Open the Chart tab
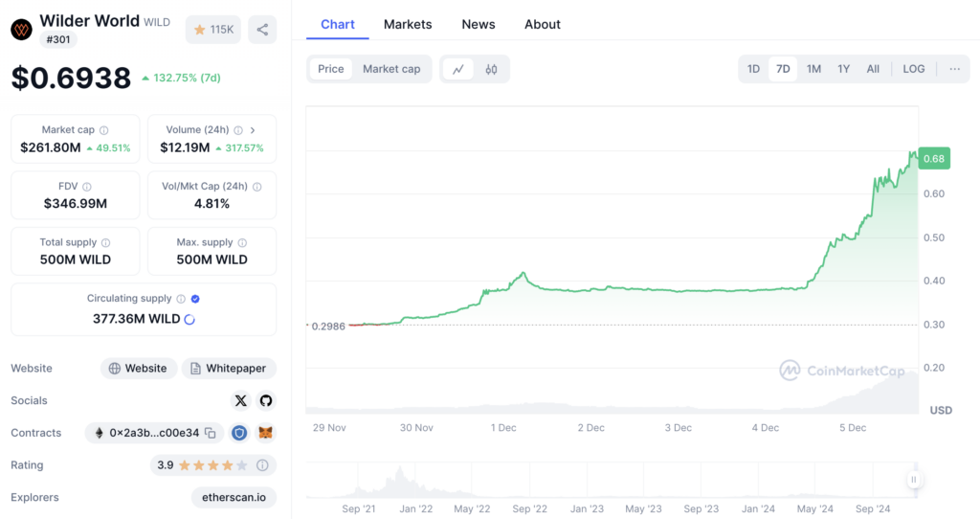The width and height of the screenshot is (980, 519). coord(338,24)
